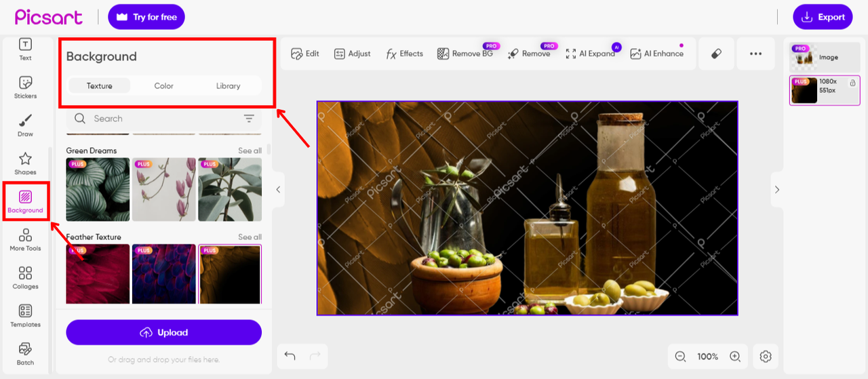This screenshot has width=868, height=379.
Task: Open the Shapes tool
Action: 25,163
